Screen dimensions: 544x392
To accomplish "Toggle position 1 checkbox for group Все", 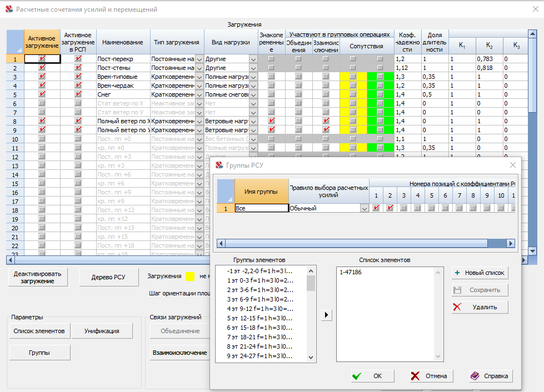I will [376, 208].
